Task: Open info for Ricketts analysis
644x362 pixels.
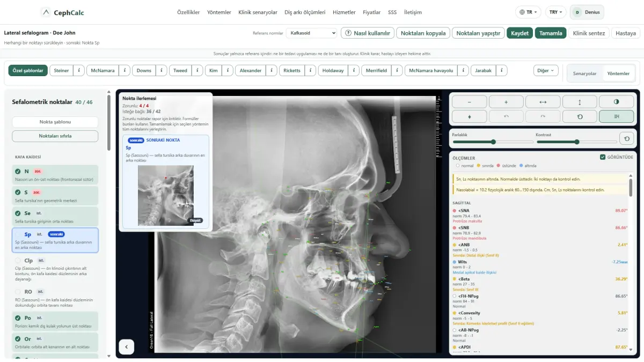Action: pos(310,70)
